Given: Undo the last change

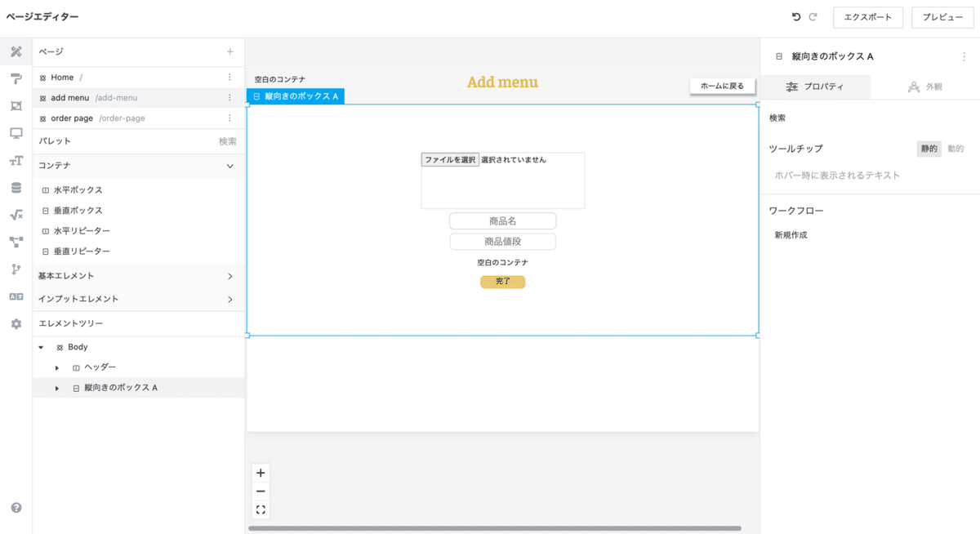Looking at the screenshot, I should point(796,17).
